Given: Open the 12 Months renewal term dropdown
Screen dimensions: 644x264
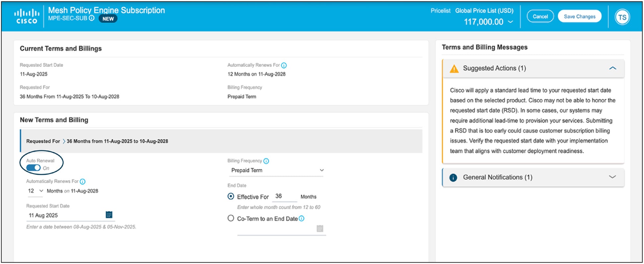Looking at the screenshot, I should [x=36, y=191].
